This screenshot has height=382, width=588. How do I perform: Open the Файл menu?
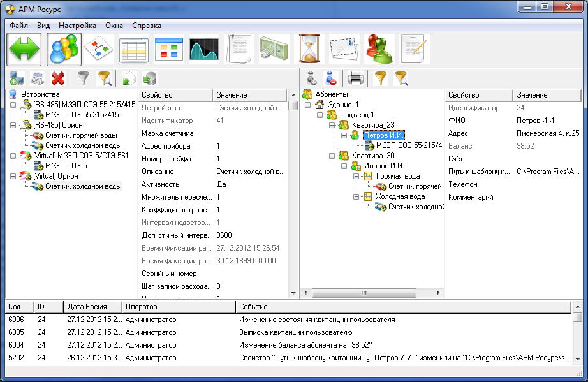click(18, 26)
